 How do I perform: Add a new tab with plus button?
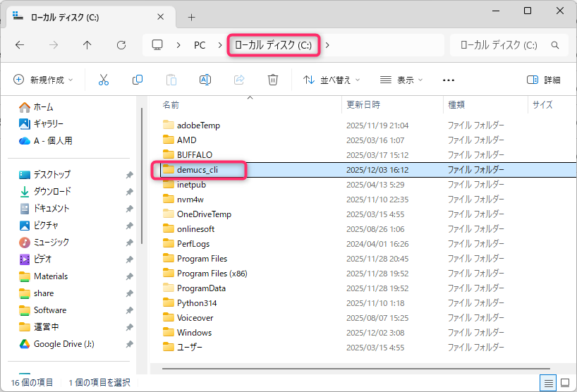tap(191, 16)
